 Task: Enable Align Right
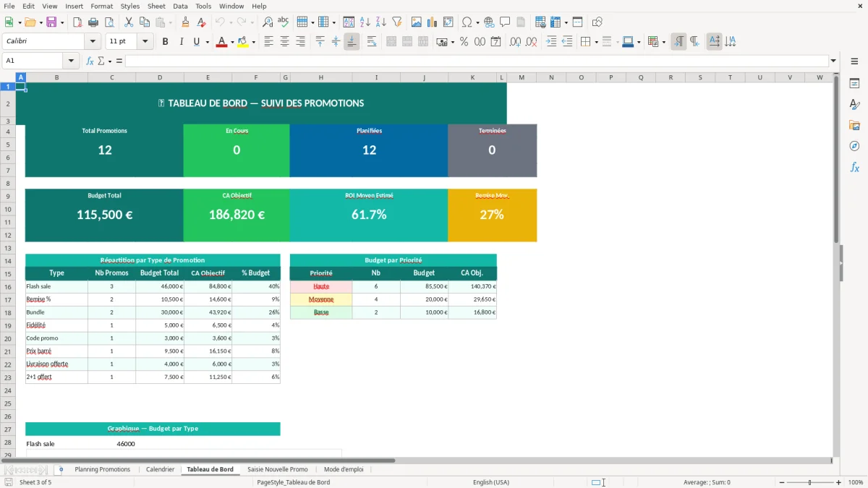300,42
